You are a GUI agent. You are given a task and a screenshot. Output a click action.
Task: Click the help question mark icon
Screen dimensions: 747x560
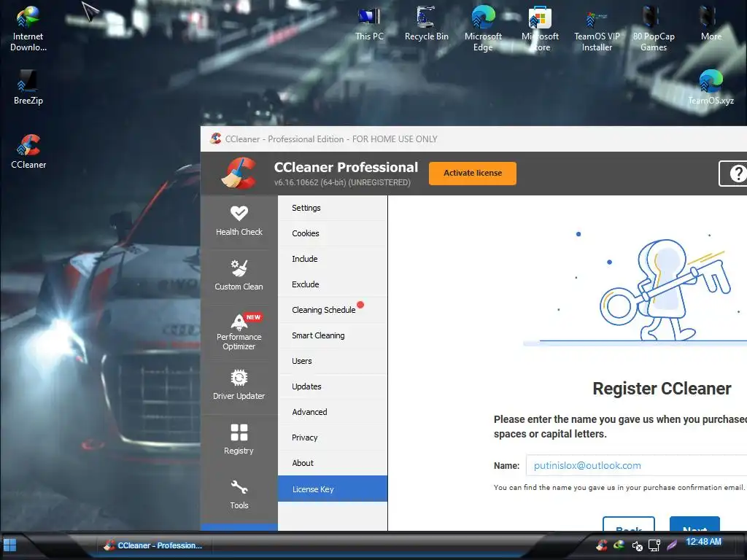737,174
